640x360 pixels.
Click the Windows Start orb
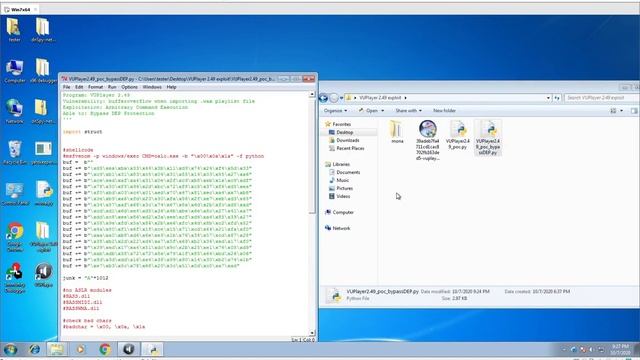click(10, 349)
